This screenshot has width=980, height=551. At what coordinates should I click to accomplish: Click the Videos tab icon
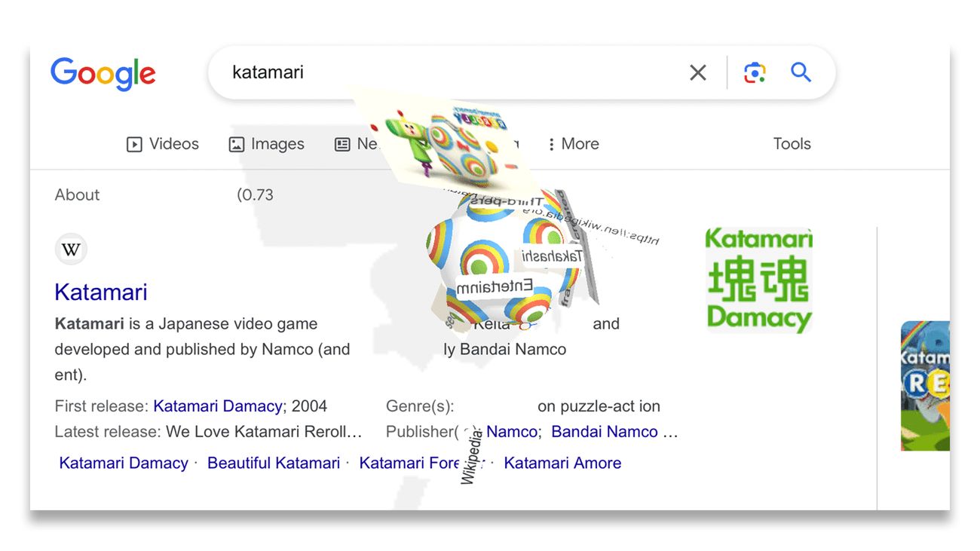pos(134,143)
